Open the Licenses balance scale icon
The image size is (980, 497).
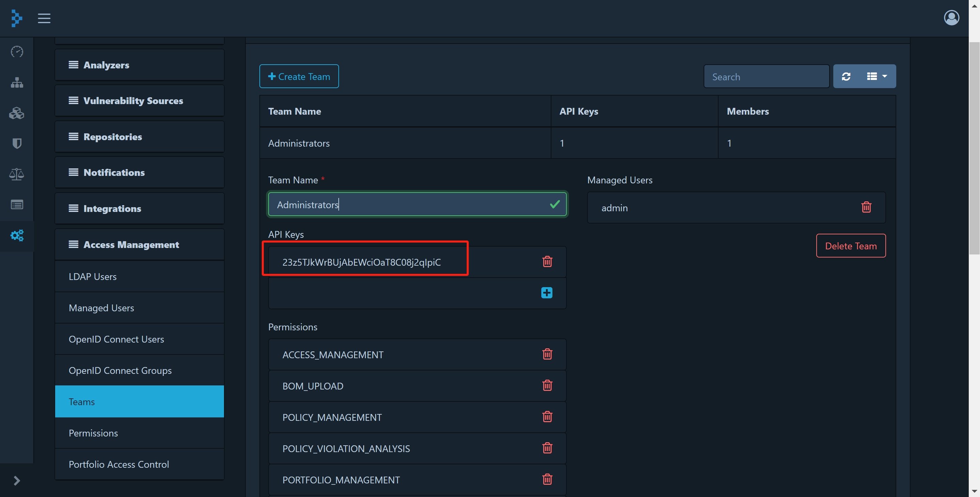(17, 174)
